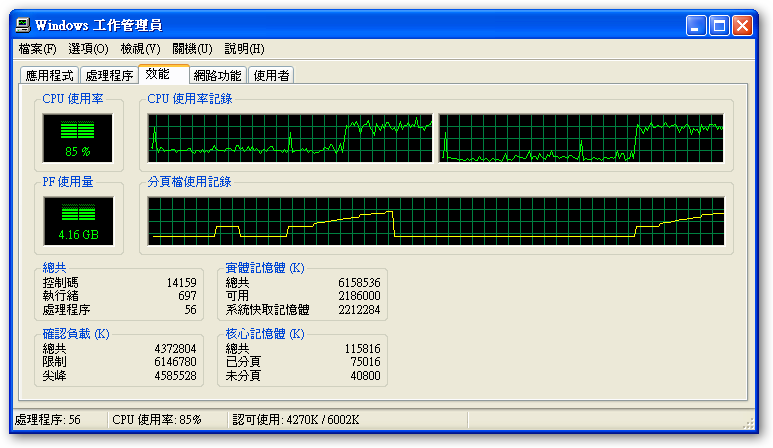The image size is (773, 448).
Task: Click the kernel memory total 115816
Action: pyautogui.click(x=362, y=348)
